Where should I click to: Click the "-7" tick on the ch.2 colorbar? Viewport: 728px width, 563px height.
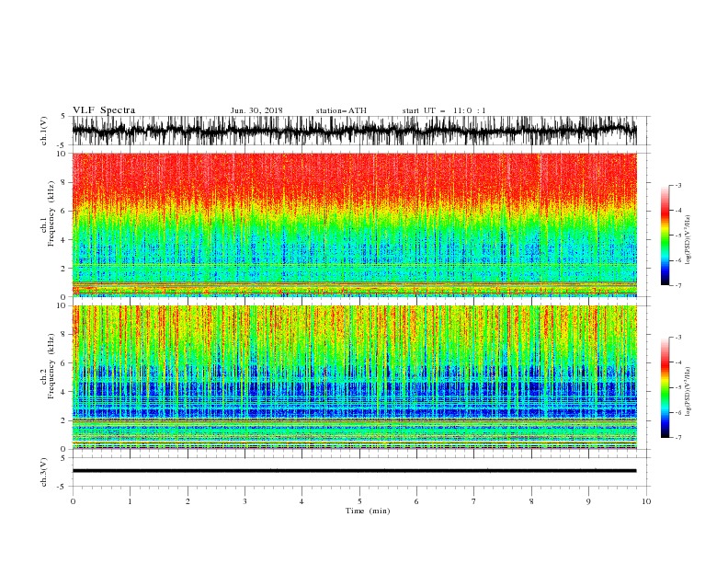coord(677,438)
